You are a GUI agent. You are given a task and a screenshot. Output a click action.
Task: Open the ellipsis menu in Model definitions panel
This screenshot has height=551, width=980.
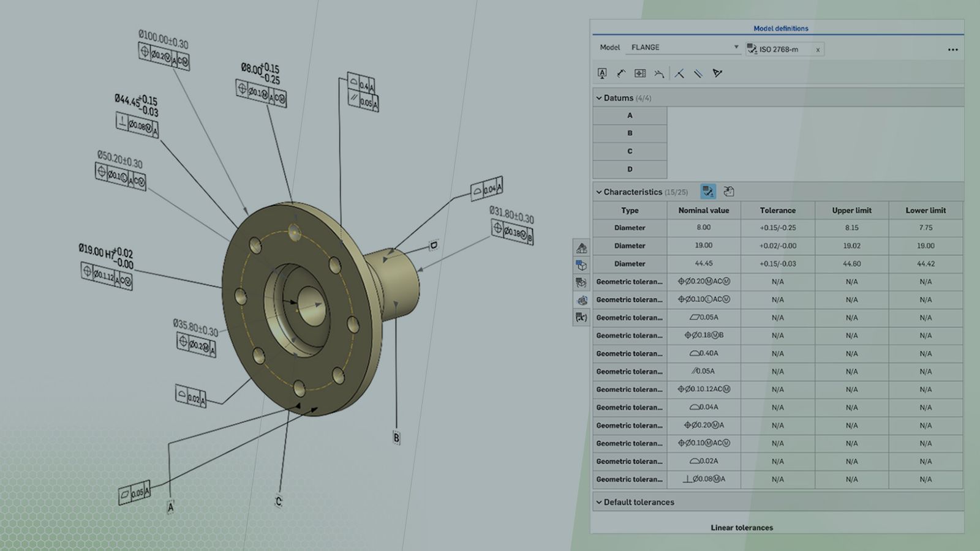coord(952,50)
